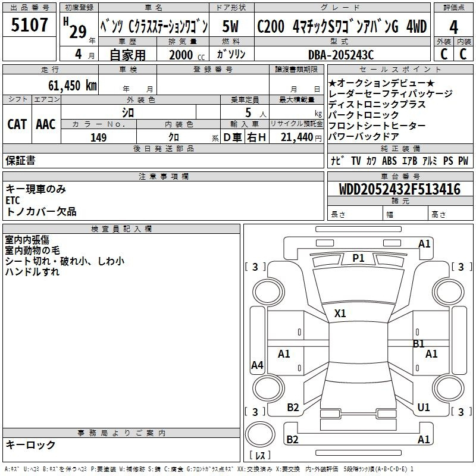Click the P1 mark on the hood

point(358,258)
